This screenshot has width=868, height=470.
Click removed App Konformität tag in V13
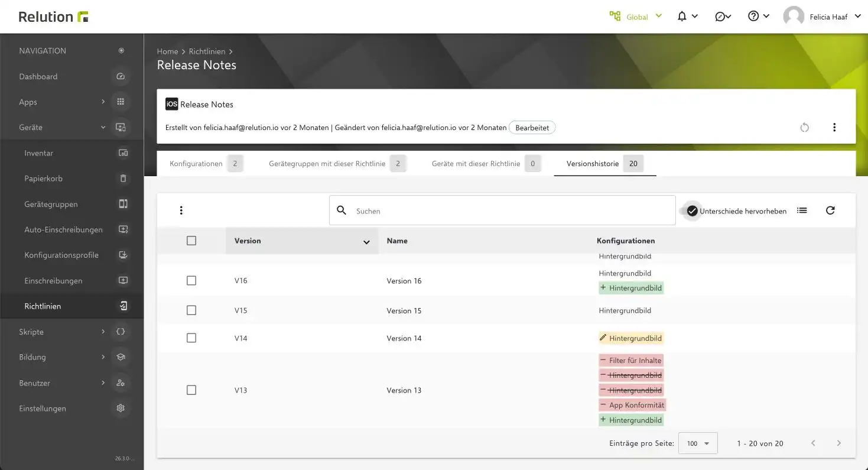632,405
